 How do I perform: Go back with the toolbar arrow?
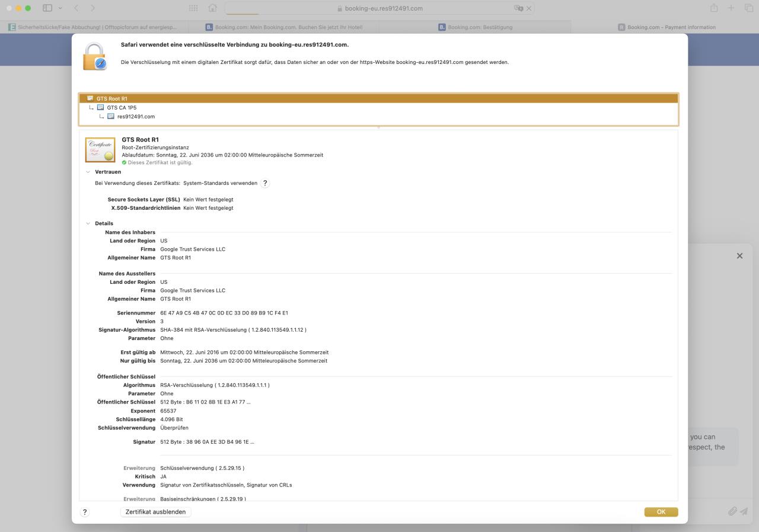(x=76, y=8)
